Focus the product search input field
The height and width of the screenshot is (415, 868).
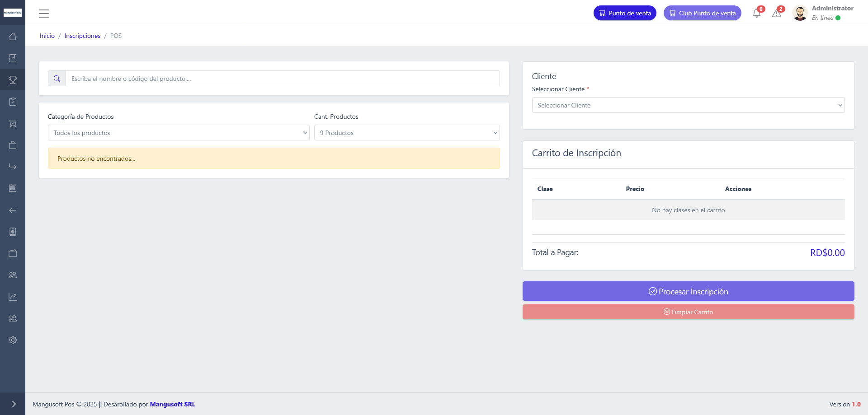click(x=283, y=79)
